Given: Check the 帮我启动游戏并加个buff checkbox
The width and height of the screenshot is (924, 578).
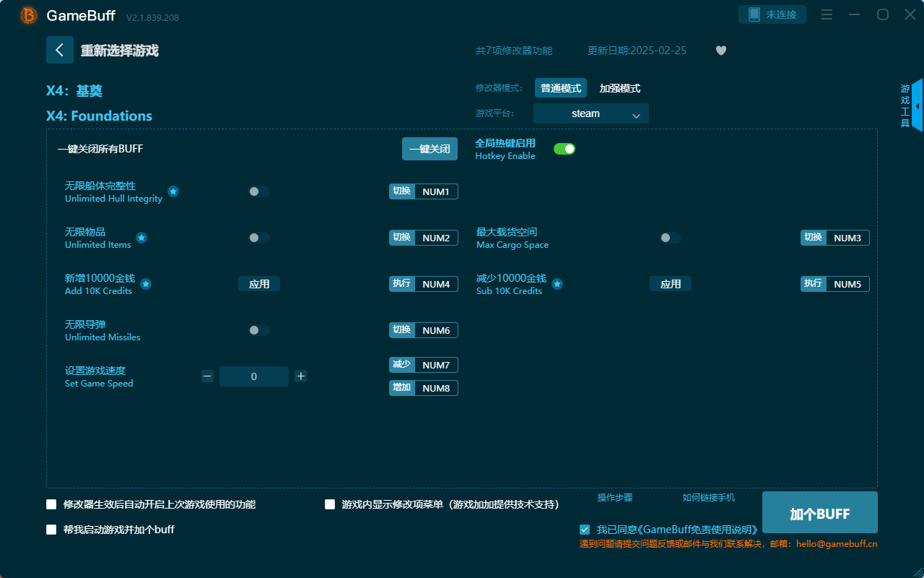Looking at the screenshot, I should pos(51,529).
